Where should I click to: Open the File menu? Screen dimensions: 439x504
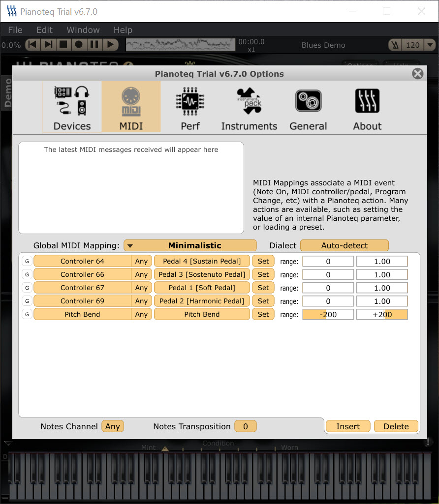tap(15, 30)
